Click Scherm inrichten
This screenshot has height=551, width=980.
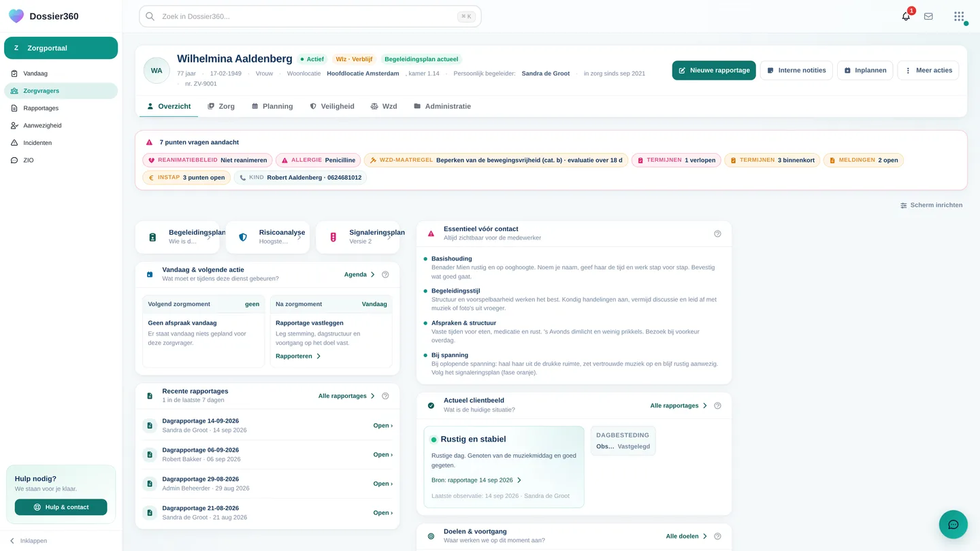[931, 205]
